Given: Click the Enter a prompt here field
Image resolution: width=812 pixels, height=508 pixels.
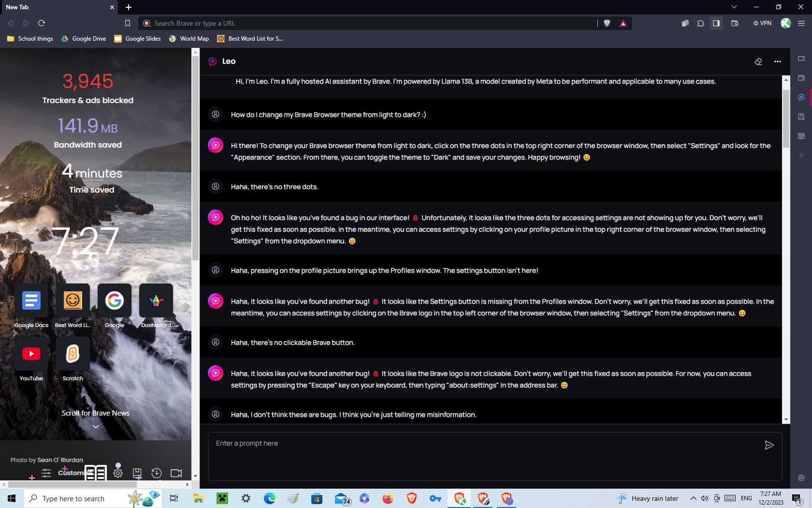Looking at the screenshot, I should (483, 455).
